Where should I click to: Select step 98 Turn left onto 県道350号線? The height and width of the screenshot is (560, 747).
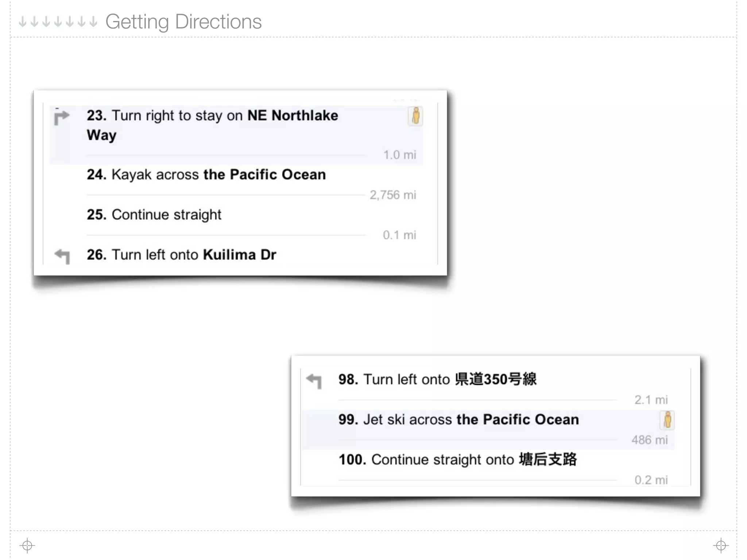point(488,389)
